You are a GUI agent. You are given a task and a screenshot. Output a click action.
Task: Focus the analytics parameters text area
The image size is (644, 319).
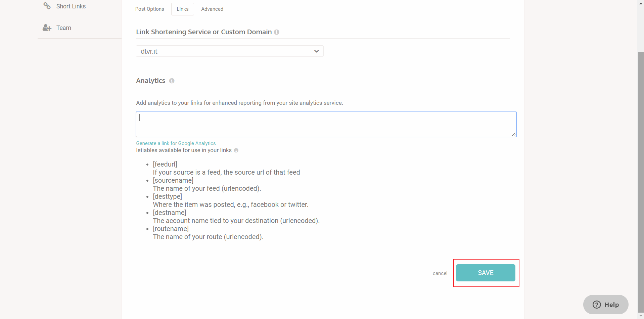coord(326,124)
